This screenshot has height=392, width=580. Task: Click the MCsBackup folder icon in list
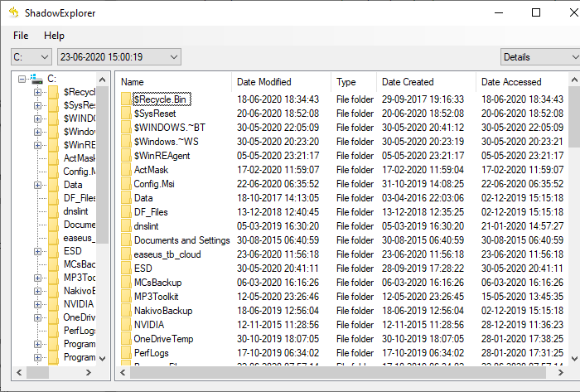point(126,282)
